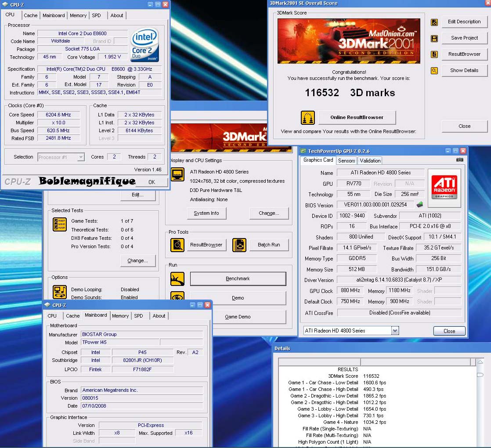491x448 pixels.
Task: Click the Core Speed 6204.6 MHz field
Action: [58, 115]
